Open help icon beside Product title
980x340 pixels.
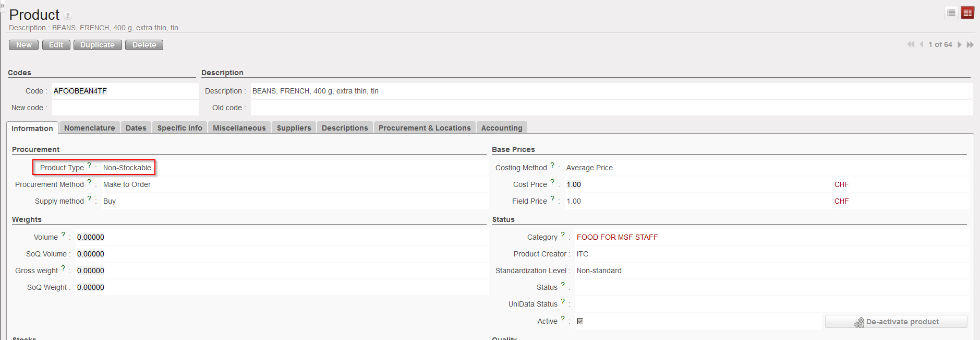[x=68, y=16]
